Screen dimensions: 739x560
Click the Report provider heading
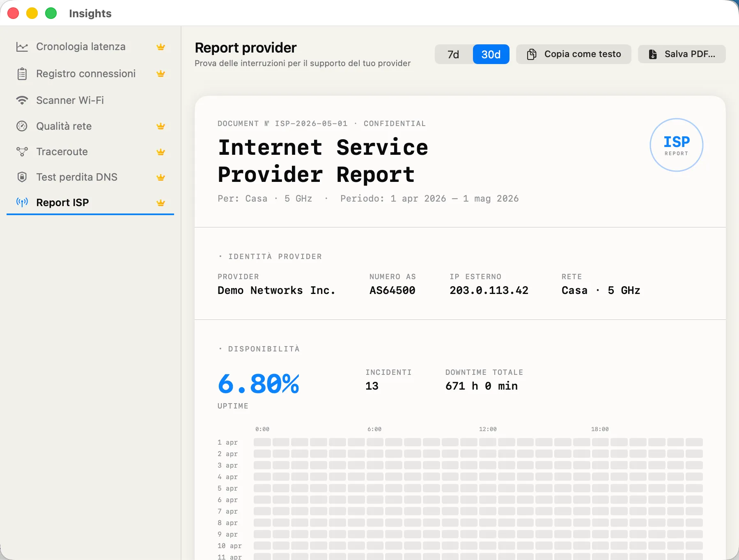pos(246,48)
